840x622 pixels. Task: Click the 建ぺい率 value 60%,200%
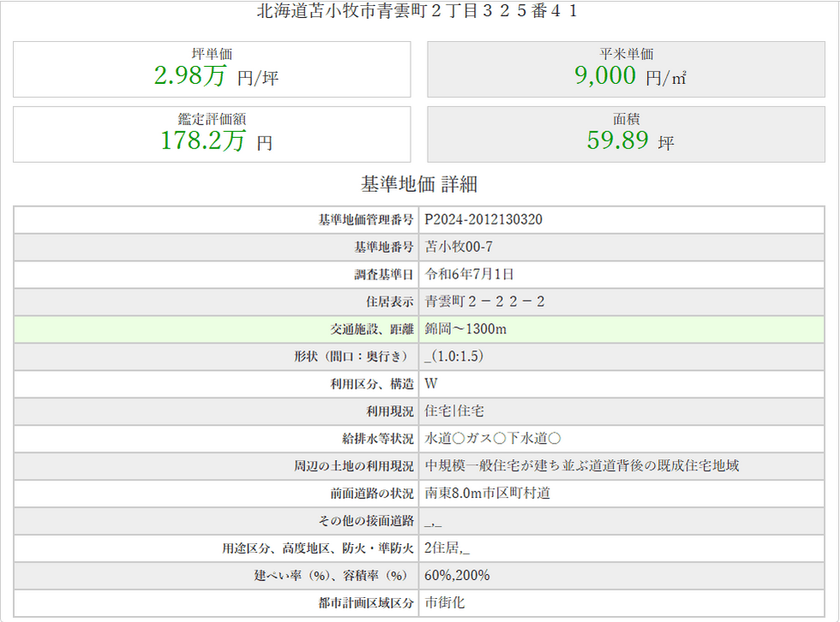[x=457, y=575]
